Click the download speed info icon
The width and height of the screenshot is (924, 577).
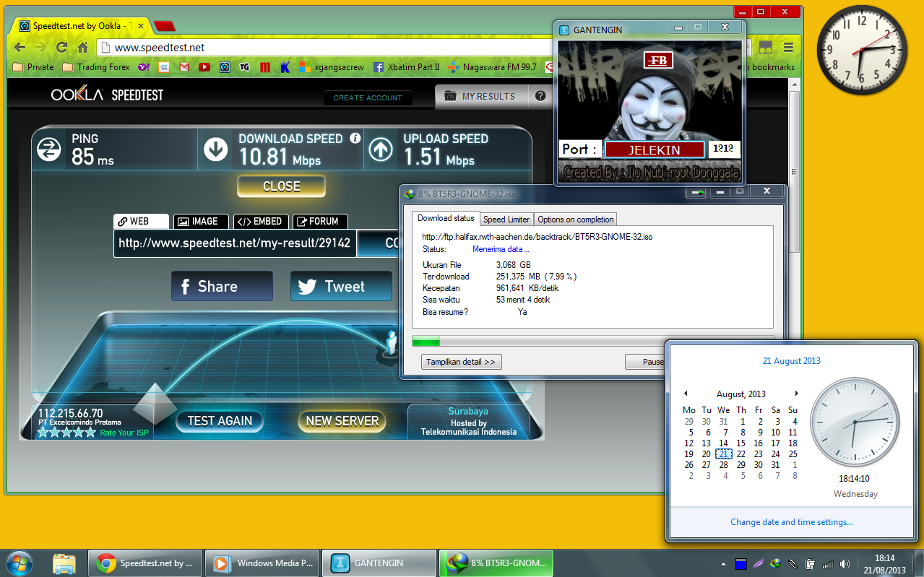tap(355, 138)
